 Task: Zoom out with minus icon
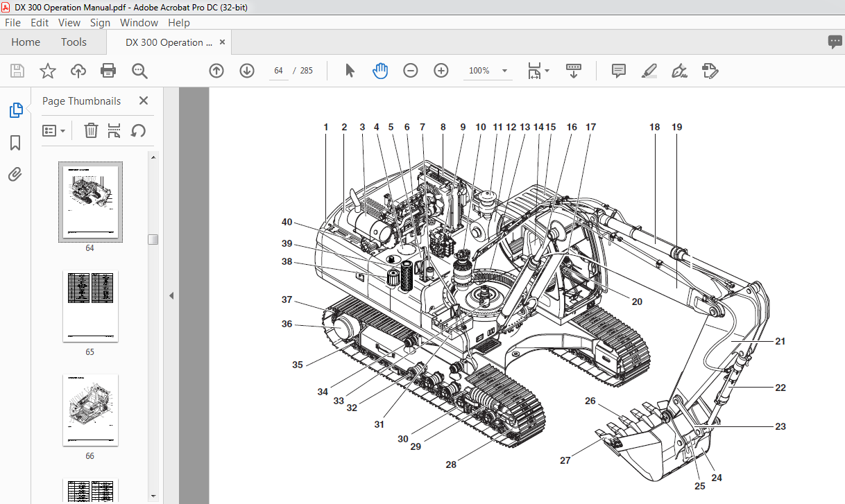(x=411, y=71)
